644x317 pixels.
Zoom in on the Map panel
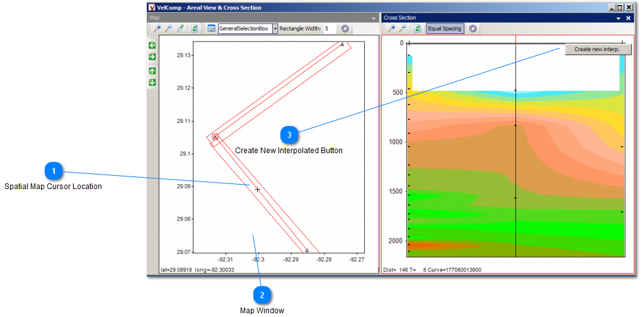pos(158,29)
